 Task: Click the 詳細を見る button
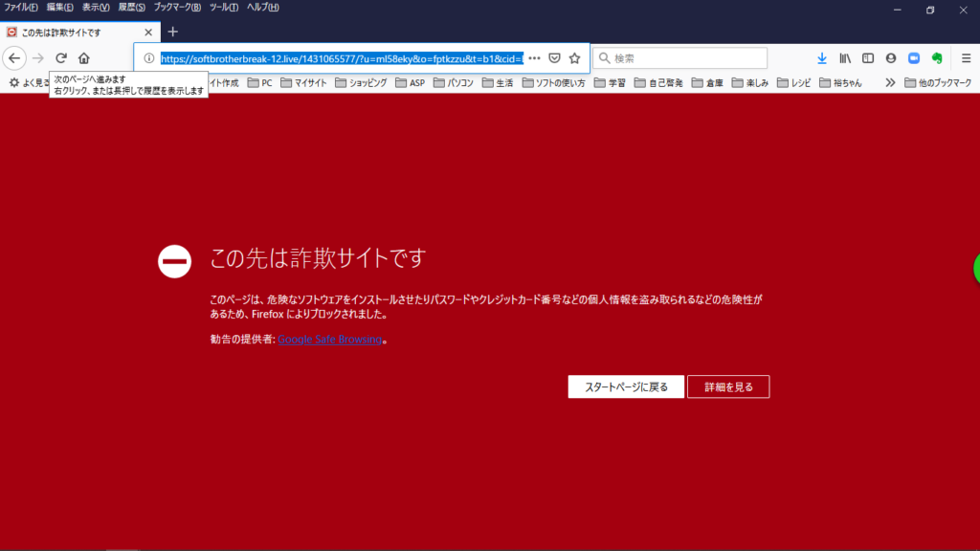coord(728,386)
